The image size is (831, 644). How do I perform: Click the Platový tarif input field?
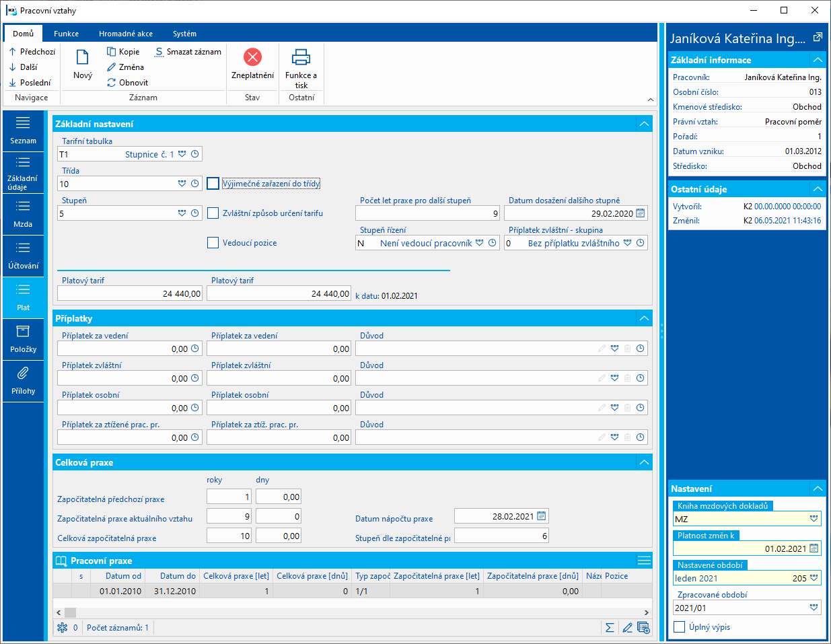tap(130, 293)
